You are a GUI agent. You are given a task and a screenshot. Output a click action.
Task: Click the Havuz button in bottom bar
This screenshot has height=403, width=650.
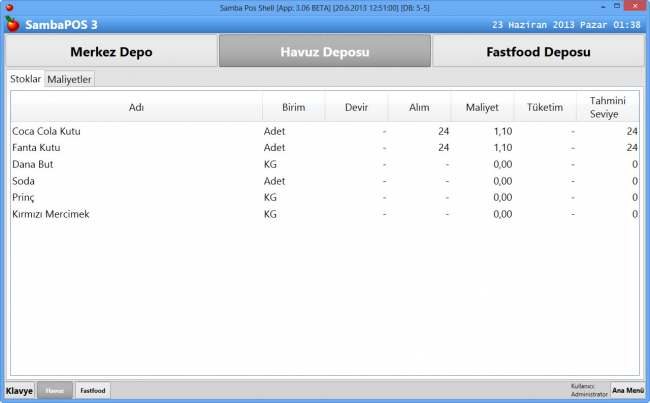(55, 390)
